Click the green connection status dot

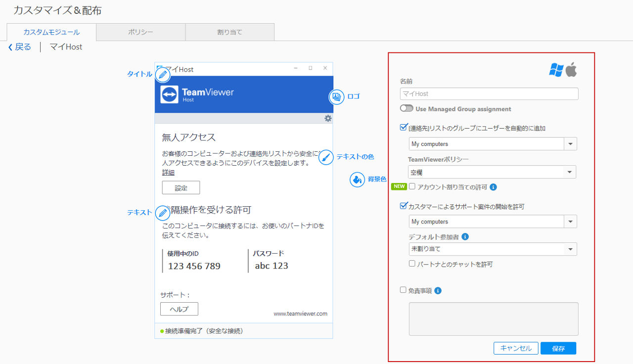[162, 331]
